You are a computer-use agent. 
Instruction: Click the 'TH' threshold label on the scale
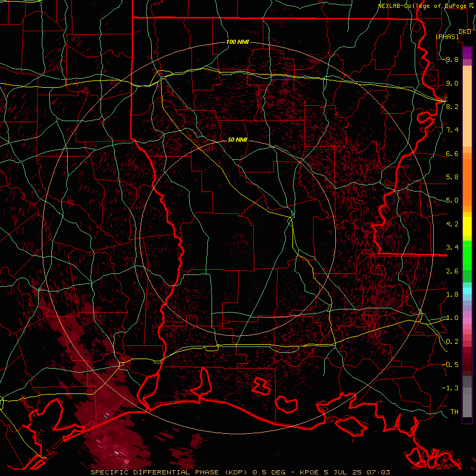pos(454,411)
